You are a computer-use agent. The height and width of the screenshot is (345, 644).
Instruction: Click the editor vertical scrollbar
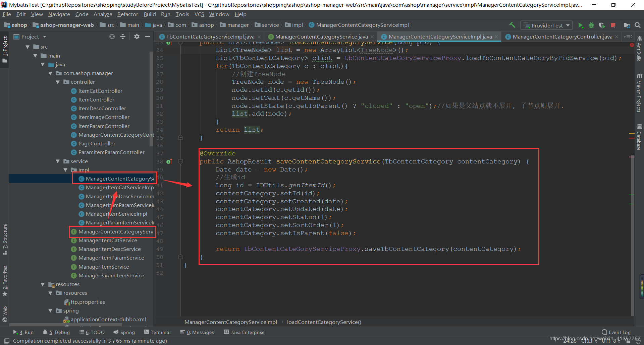(632, 235)
